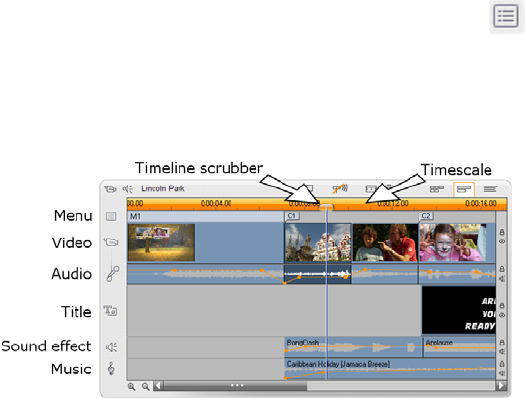This screenshot has height=398, width=525.
Task: Hide the Title track with the eye icon
Action: pos(502,315)
